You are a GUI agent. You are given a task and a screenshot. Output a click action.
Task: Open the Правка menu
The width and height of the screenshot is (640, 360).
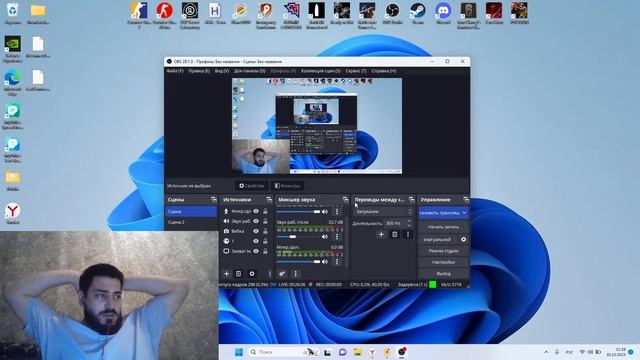coord(199,71)
